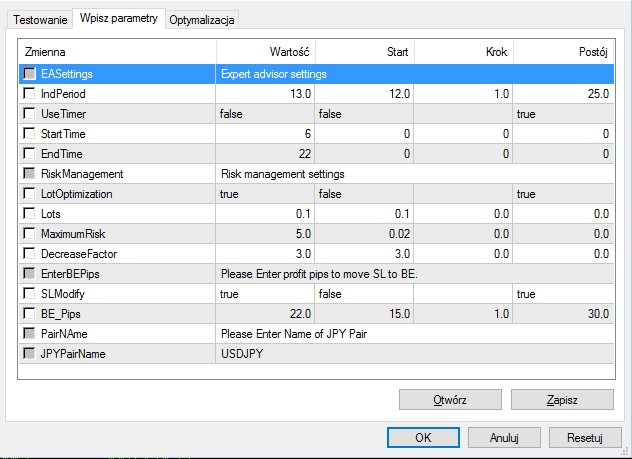Viewport: 632px width, 459px height.
Task: Enable the BE_Pips checkbox
Action: coord(29,314)
